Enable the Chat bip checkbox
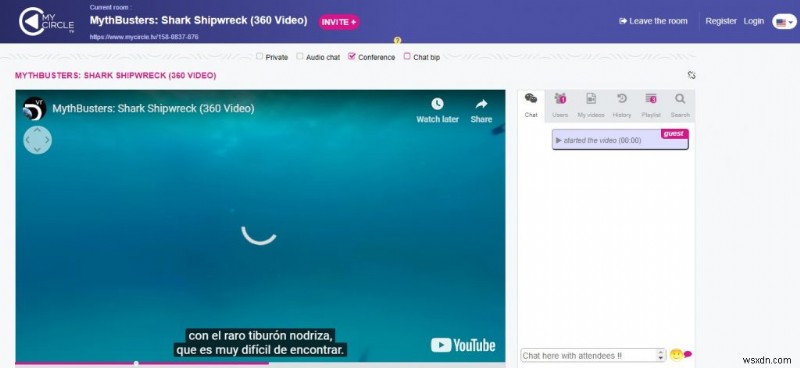This screenshot has width=800, height=368. [407, 56]
